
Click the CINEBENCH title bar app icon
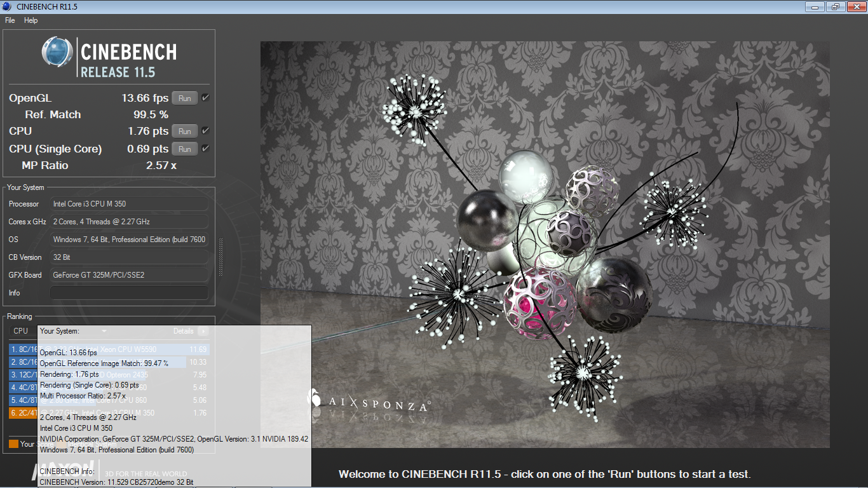(8, 6)
